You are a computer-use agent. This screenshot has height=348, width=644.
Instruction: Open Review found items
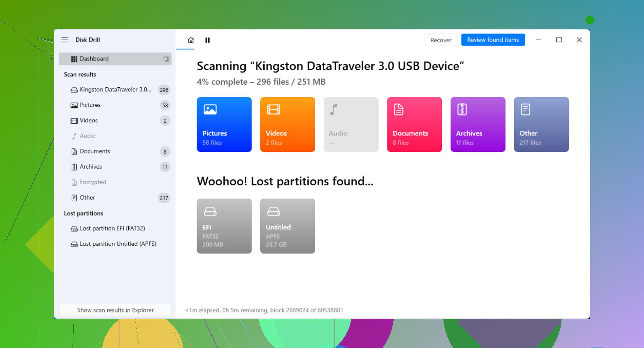coord(493,40)
